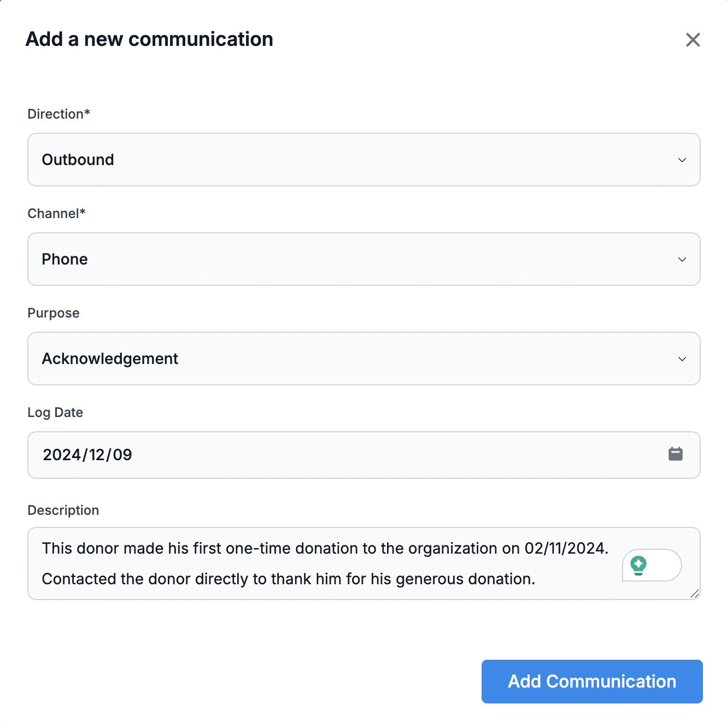Click the chevron arrow on Direction field
The height and width of the screenshot is (728, 727).
682,160
